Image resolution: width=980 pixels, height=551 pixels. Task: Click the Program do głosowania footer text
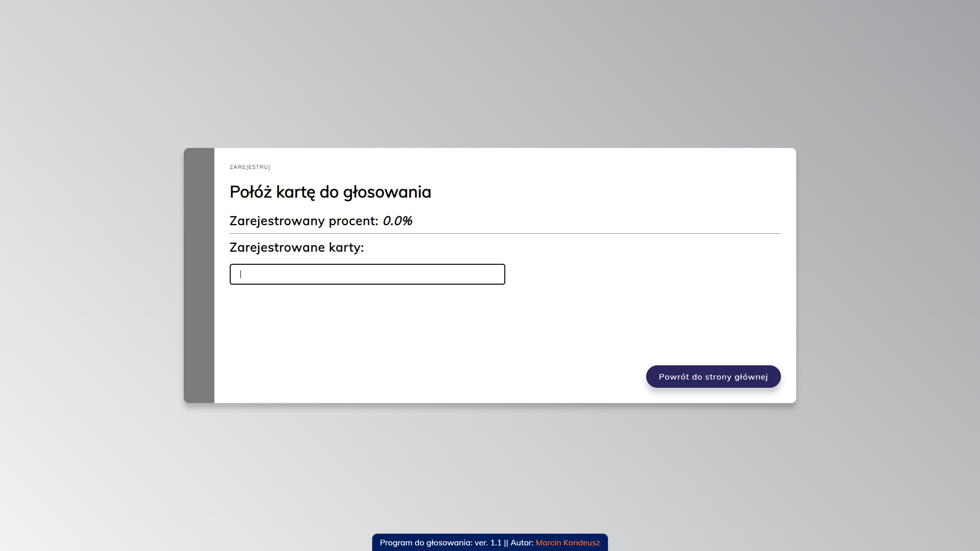426,543
